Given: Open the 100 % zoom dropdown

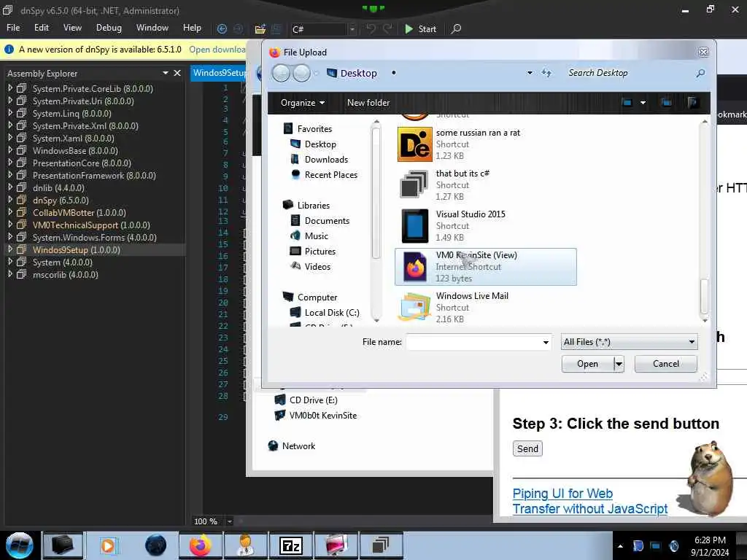Looking at the screenshot, I should 229,521.
